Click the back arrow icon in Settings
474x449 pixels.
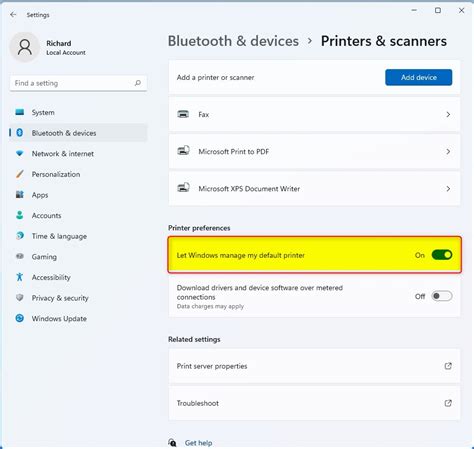click(x=13, y=15)
